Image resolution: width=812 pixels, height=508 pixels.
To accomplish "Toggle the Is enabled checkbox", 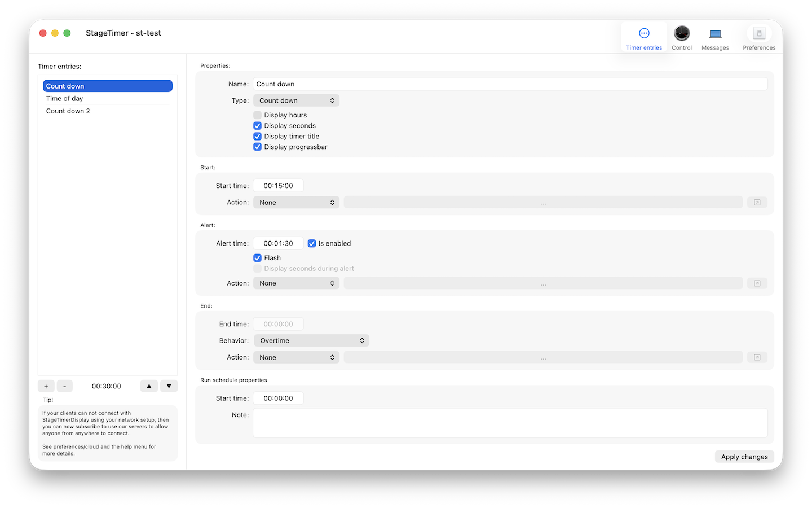I will click(x=312, y=243).
